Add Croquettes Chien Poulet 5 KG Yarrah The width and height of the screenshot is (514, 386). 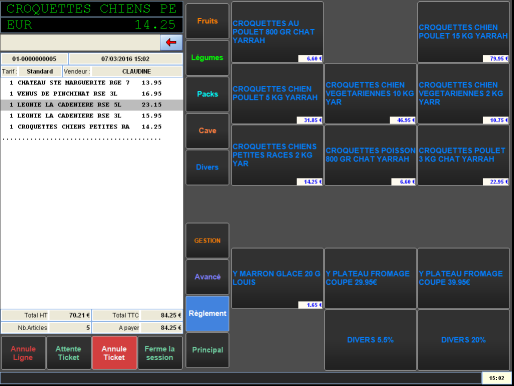click(x=277, y=94)
